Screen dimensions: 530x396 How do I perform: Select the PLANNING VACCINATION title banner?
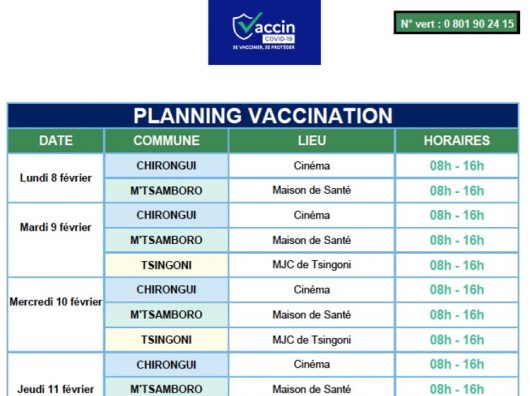tap(263, 116)
